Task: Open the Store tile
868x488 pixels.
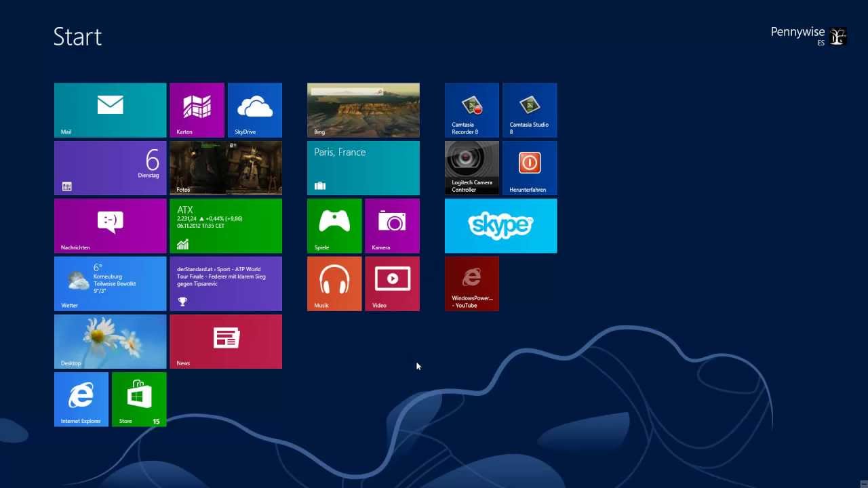Action: pyautogui.click(x=139, y=399)
